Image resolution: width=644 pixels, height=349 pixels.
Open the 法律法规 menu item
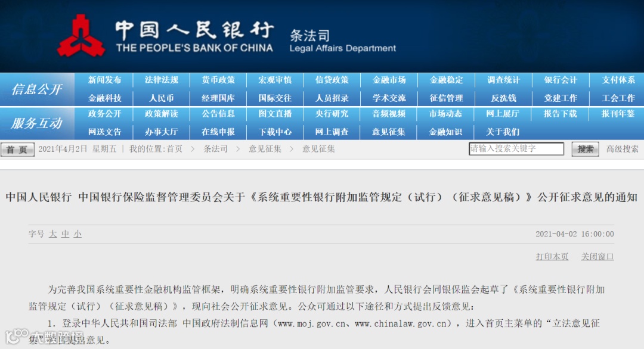tap(162, 80)
